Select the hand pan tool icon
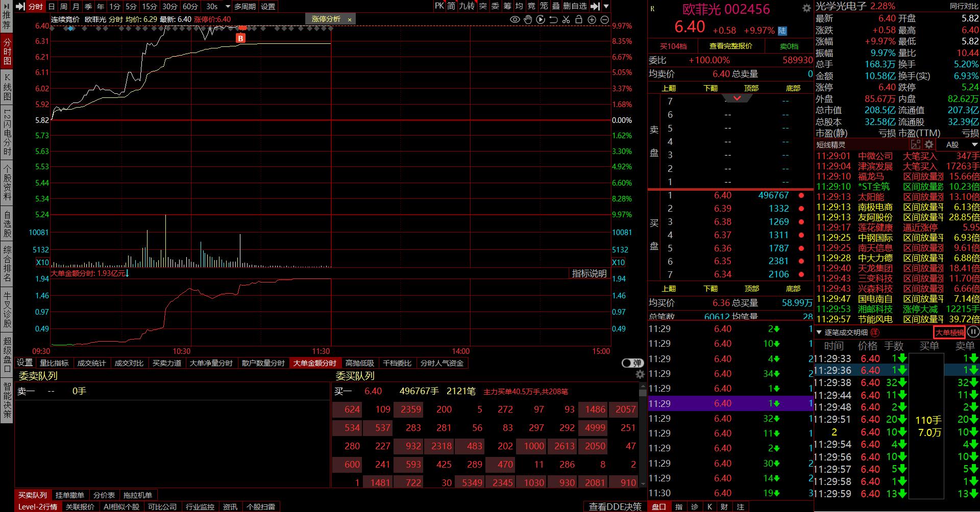The image size is (980, 512). [x=528, y=19]
